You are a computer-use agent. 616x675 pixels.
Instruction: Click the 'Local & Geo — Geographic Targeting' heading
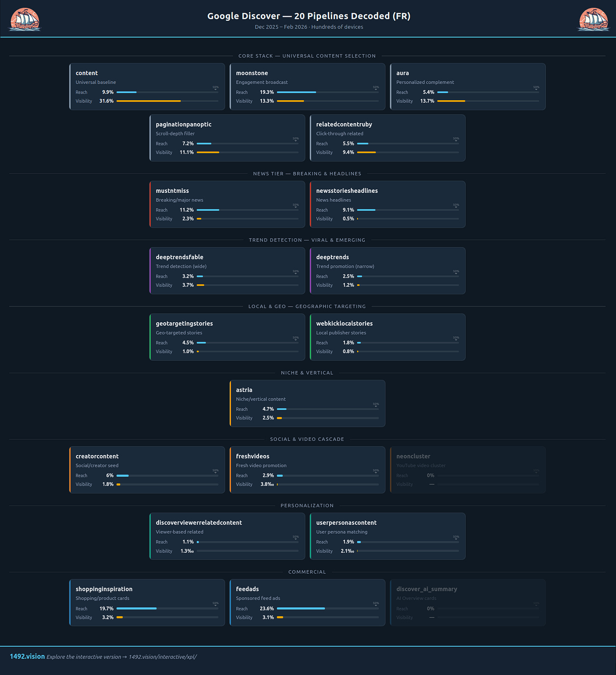coord(307,307)
